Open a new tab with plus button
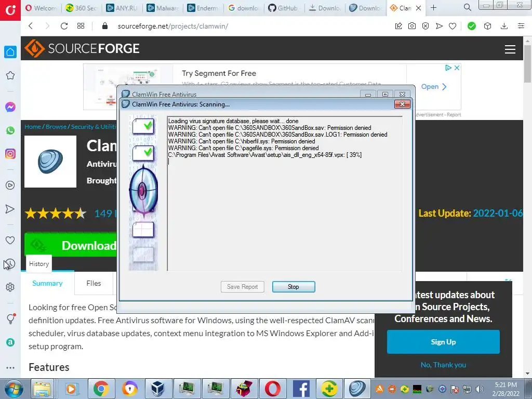 click(x=434, y=7)
